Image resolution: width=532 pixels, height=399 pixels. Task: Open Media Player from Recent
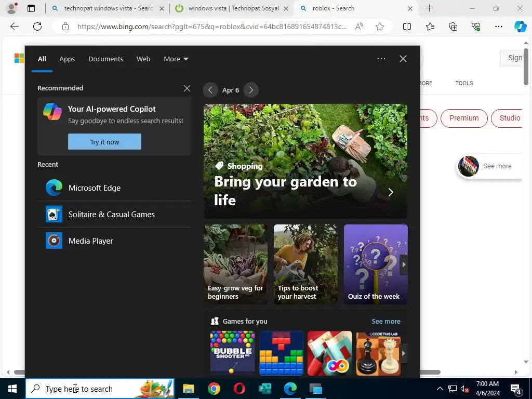[114, 241]
